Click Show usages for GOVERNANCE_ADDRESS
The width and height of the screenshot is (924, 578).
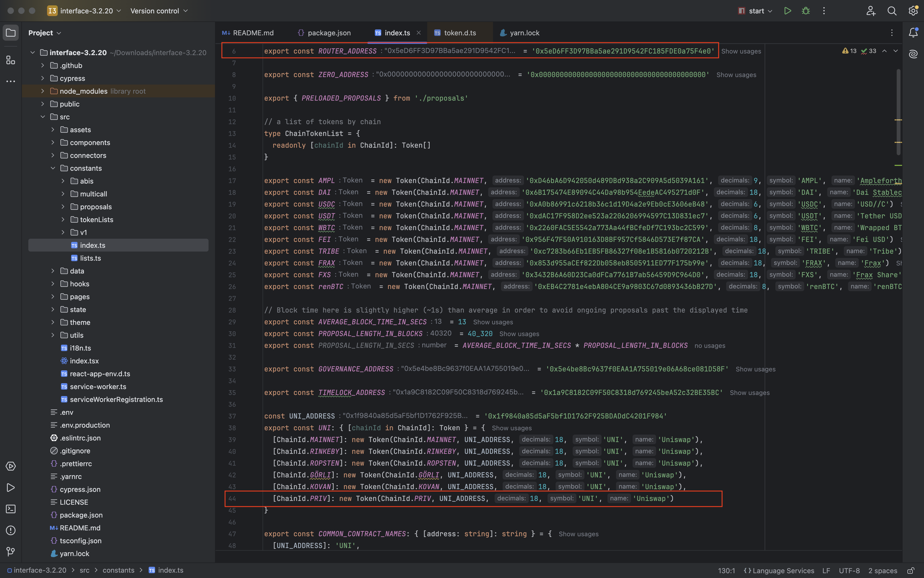755,369
